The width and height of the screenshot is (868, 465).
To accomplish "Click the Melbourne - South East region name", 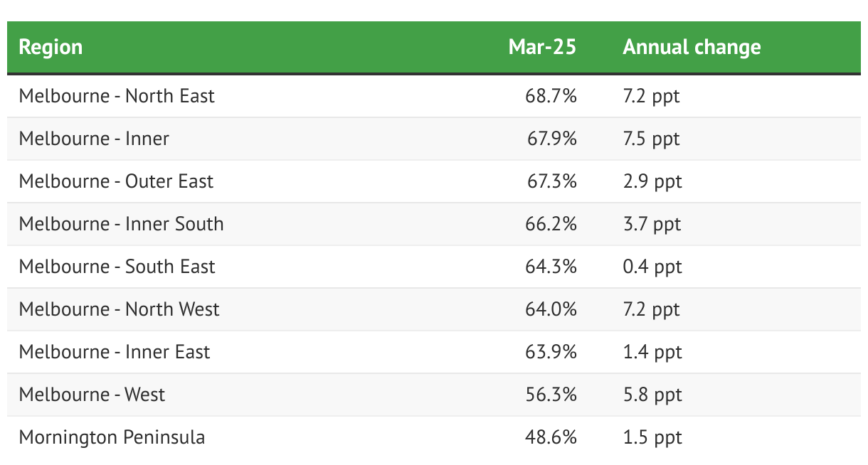I will pos(117,267).
